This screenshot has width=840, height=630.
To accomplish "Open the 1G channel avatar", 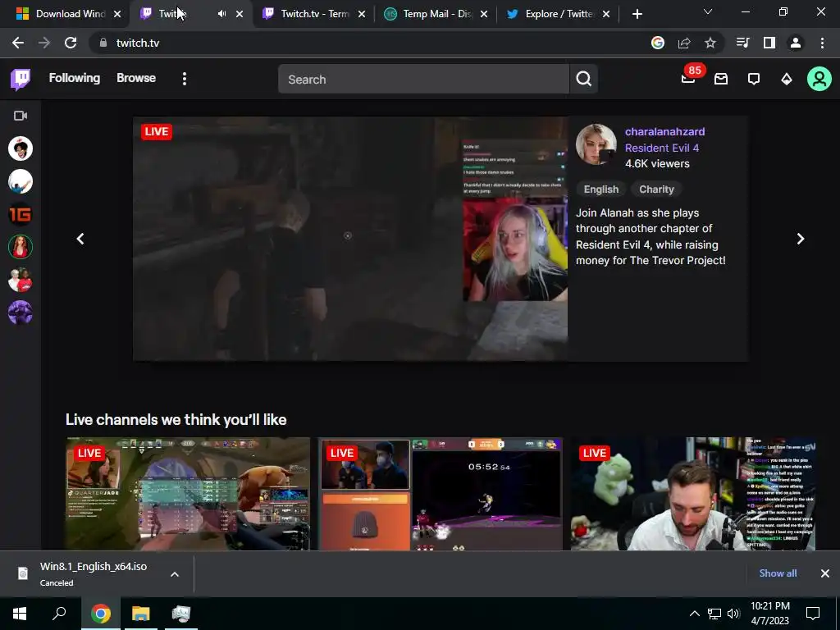I will click(x=21, y=214).
